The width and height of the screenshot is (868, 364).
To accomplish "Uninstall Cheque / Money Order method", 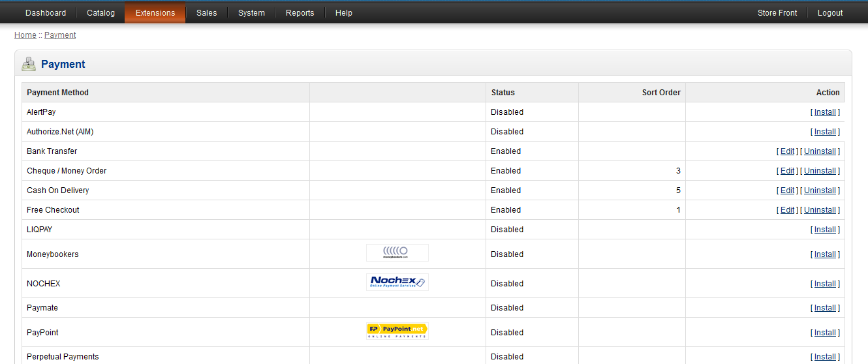I will click(820, 171).
